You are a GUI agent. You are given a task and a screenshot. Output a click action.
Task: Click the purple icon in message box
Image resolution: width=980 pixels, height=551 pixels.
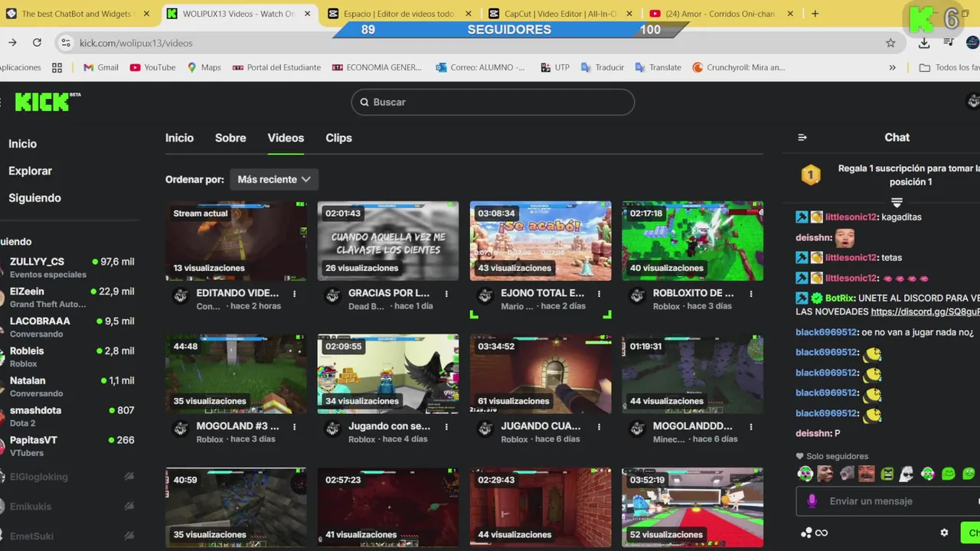(812, 501)
